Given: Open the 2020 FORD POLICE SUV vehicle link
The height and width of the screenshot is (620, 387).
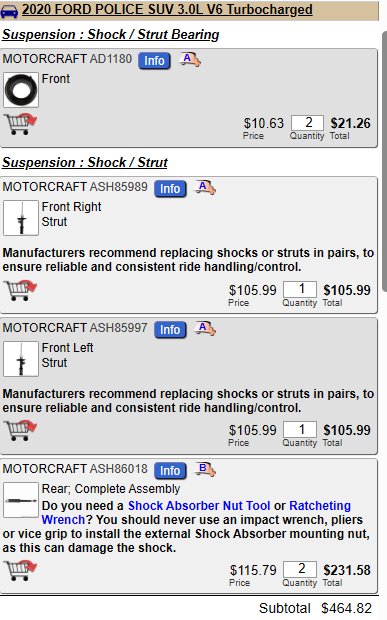Looking at the screenshot, I should pyautogui.click(x=167, y=9).
